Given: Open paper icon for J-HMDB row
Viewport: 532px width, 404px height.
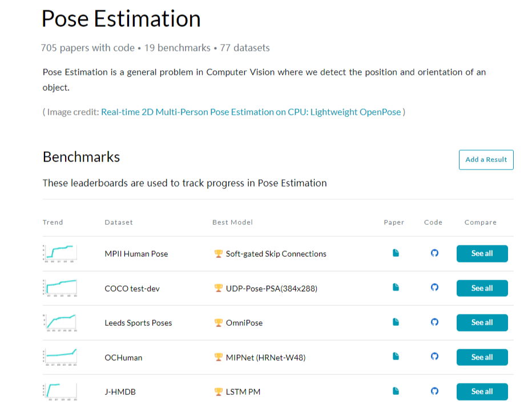Looking at the screenshot, I should point(396,391).
